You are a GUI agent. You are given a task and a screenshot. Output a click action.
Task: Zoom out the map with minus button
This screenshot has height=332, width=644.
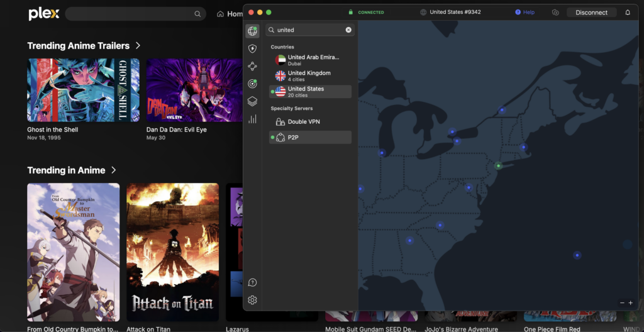point(622,303)
